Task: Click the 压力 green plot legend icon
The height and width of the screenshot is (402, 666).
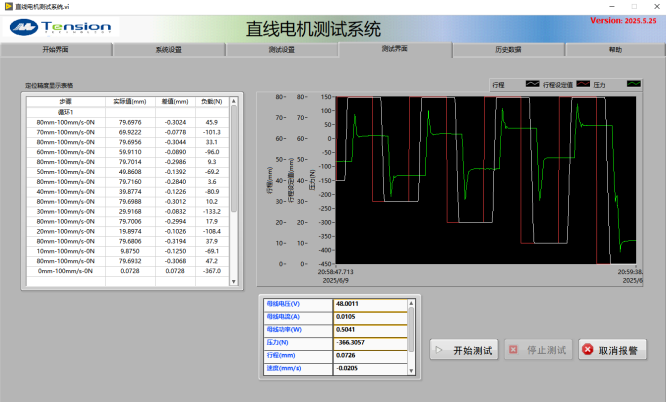Action: [634, 85]
